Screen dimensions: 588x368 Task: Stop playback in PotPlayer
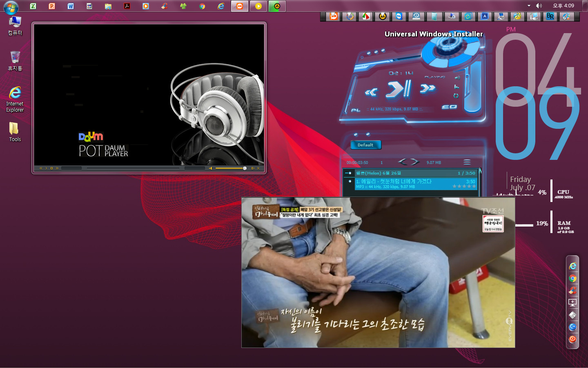(51, 168)
